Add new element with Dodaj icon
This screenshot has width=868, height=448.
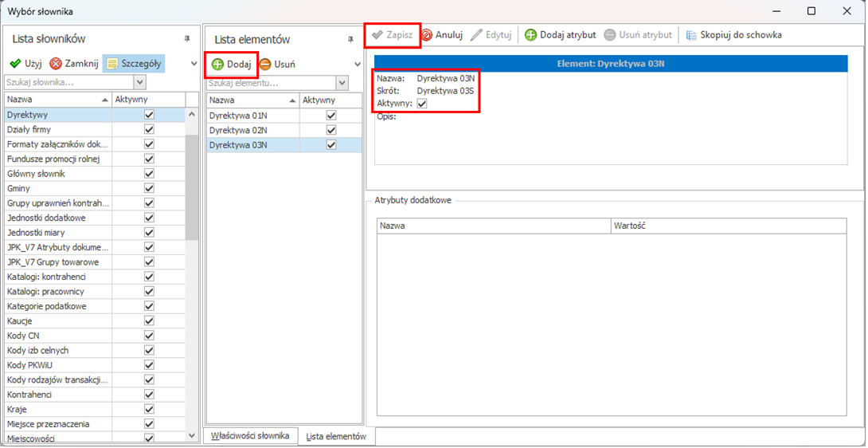coord(217,64)
